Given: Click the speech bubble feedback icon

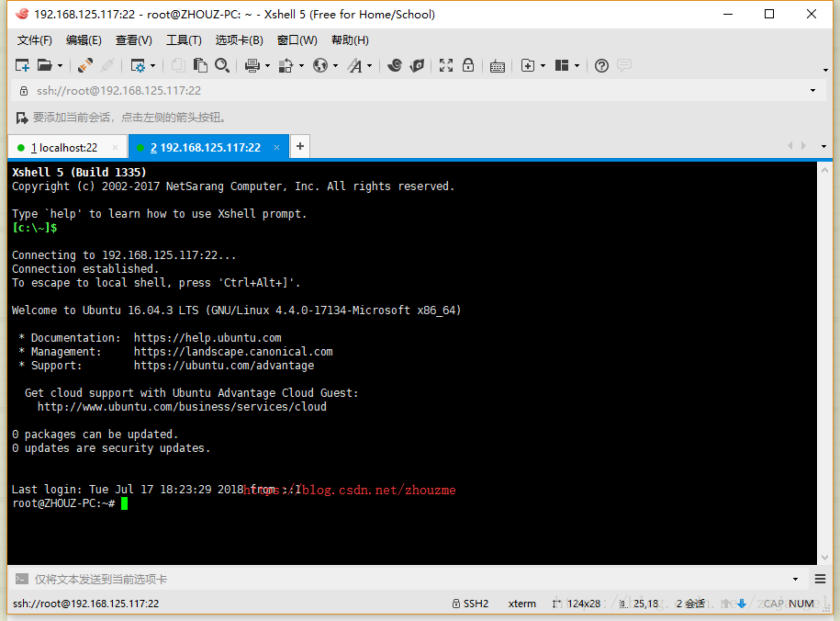Looking at the screenshot, I should [624, 65].
